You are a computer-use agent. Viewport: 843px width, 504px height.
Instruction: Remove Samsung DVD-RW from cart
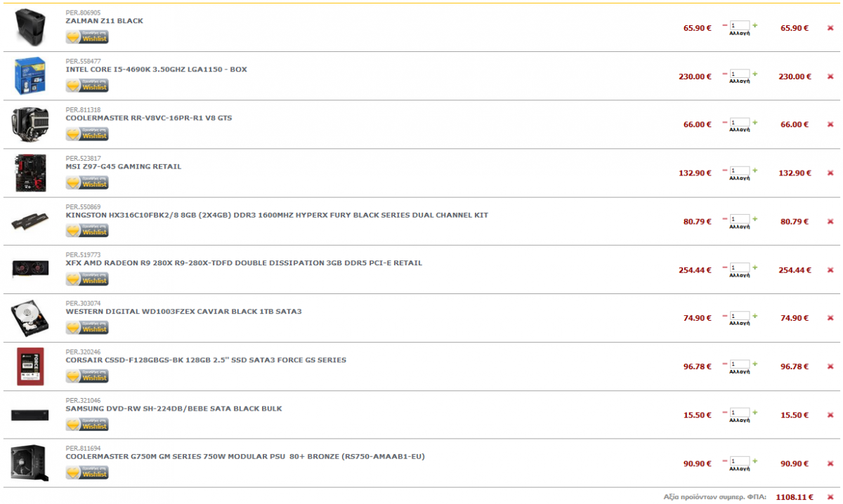(830, 415)
